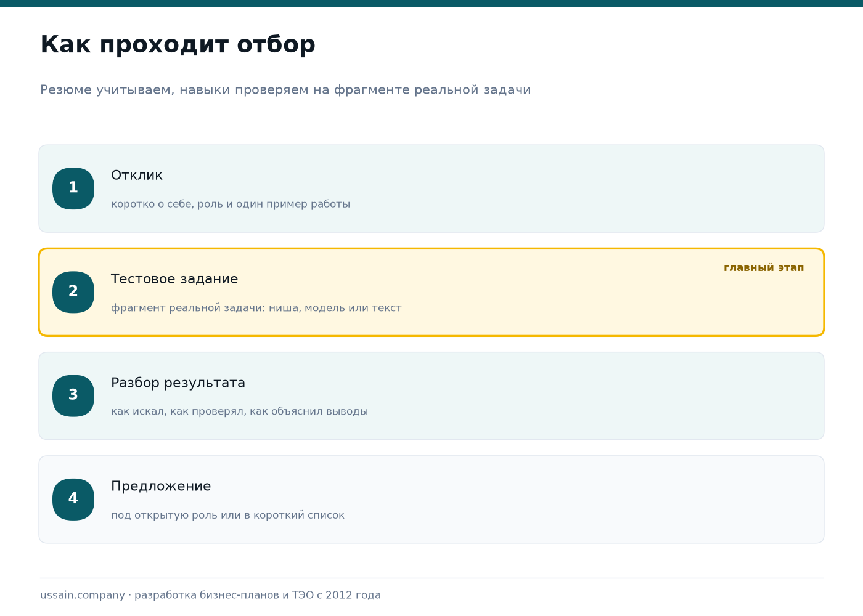Click the step title "Предложение"
This screenshot has height=616, width=863.
click(161, 487)
